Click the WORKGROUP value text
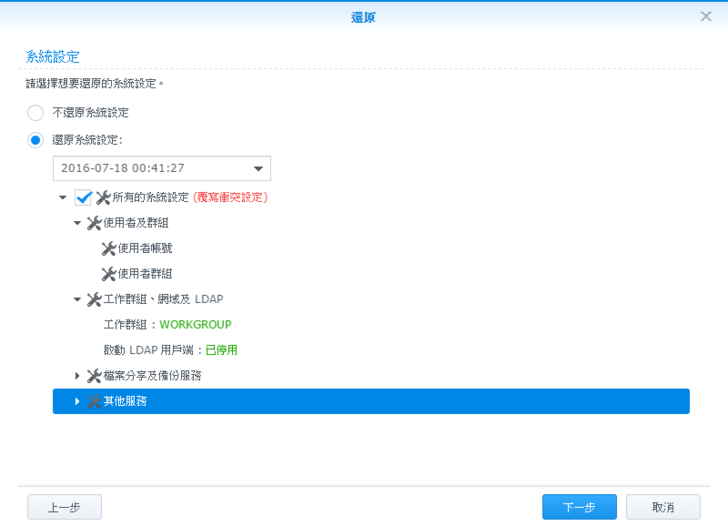Image resolution: width=728 pixels, height=526 pixels. click(195, 325)
